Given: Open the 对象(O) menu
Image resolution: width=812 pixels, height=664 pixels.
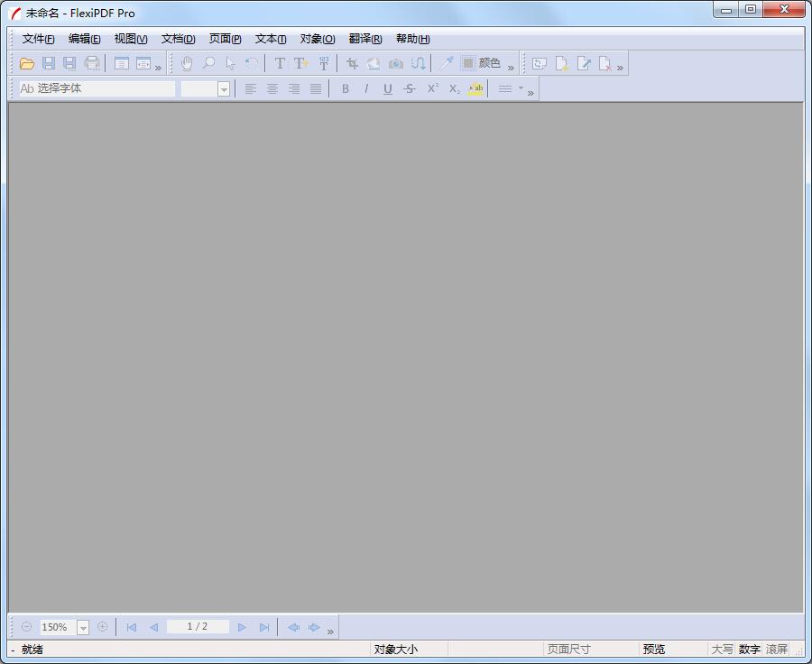Looking at the screenshot, I should coord(318,39).
